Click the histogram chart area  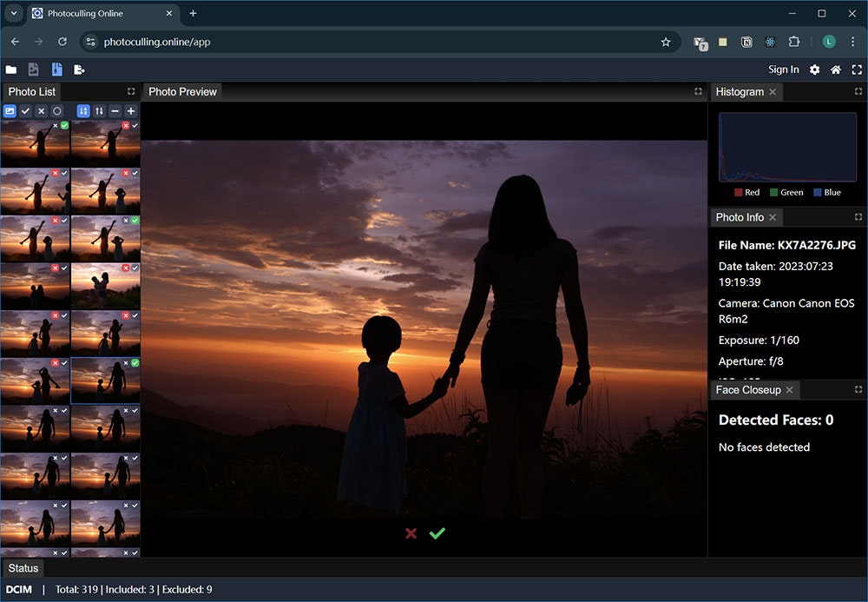[788, 148]
